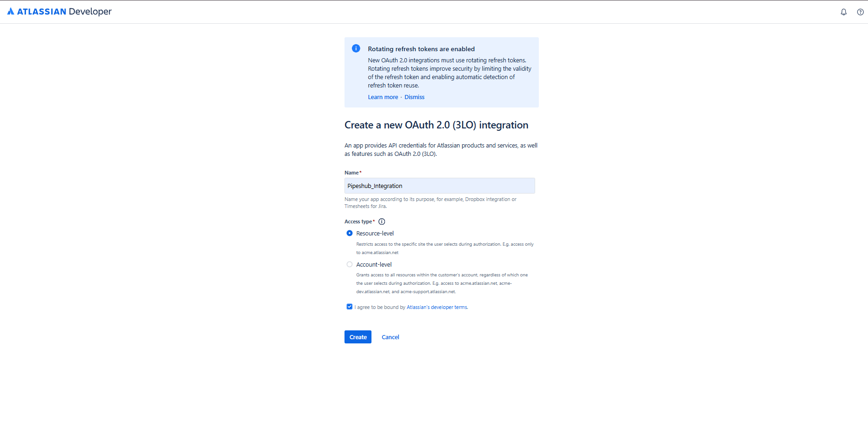Click the 'Create a new OAuth 2.0 (3LO) integration' title
Image resolution: width=868 pixels, height=436 pixels.
(x=437, y=125)
